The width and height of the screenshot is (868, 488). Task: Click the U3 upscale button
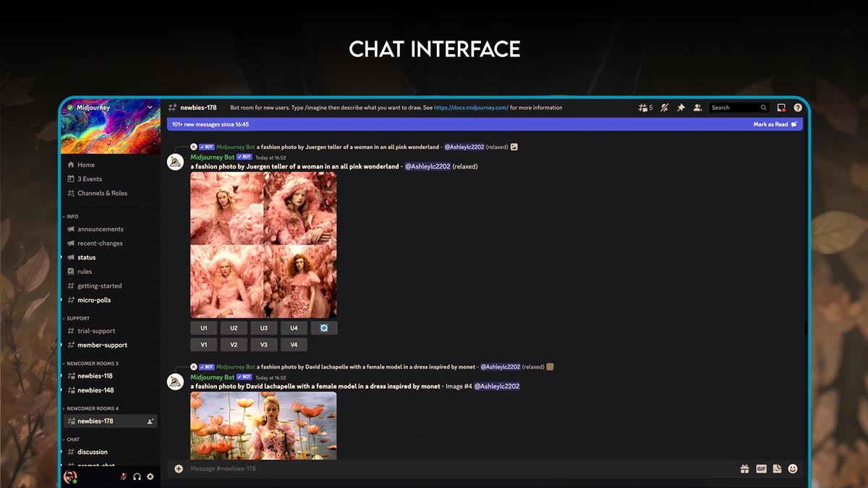pyautogui.click(x=264, y=328)
